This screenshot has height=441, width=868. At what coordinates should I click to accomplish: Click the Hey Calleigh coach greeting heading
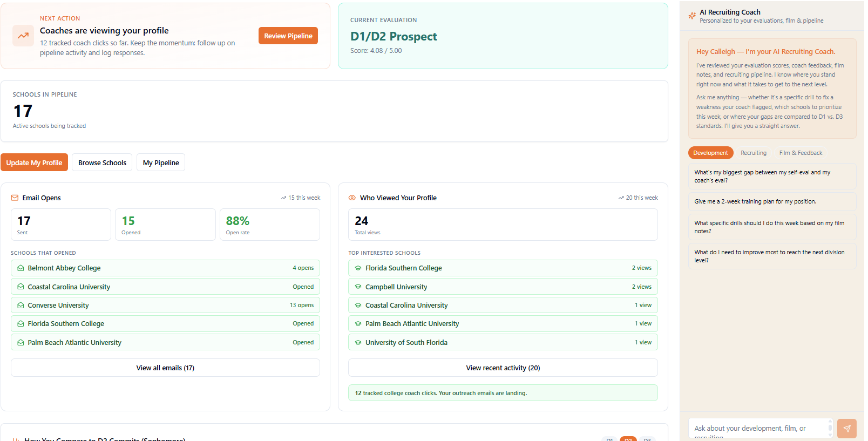point(765,52)
